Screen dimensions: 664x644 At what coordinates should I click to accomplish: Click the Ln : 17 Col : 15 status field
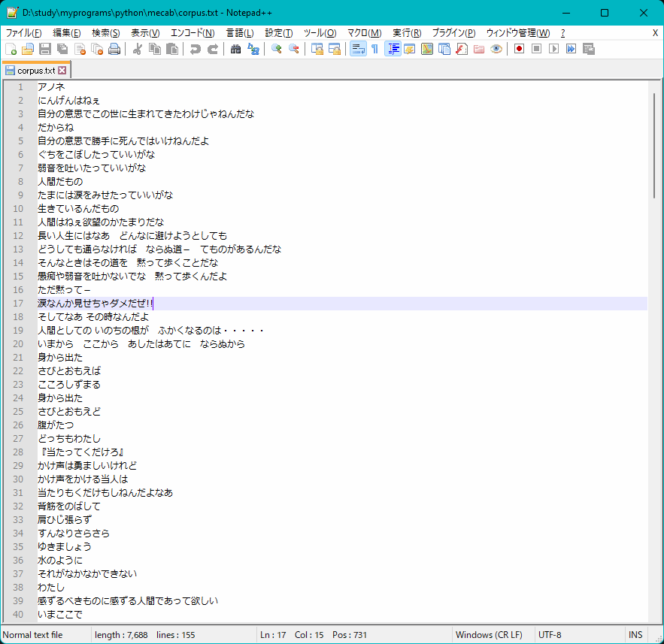pyautogui.click(x=353, y=635)
